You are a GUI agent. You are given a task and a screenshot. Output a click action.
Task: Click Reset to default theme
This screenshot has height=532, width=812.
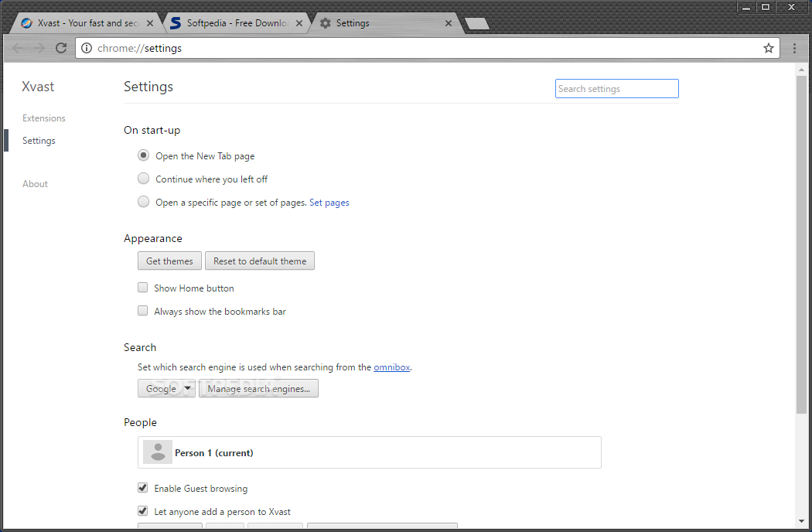(x=259, y=261)
